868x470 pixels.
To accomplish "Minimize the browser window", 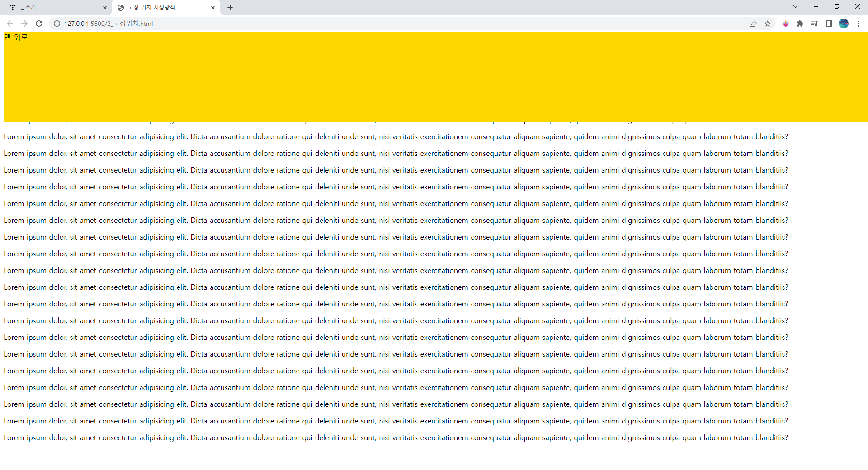I will (816, 6).
